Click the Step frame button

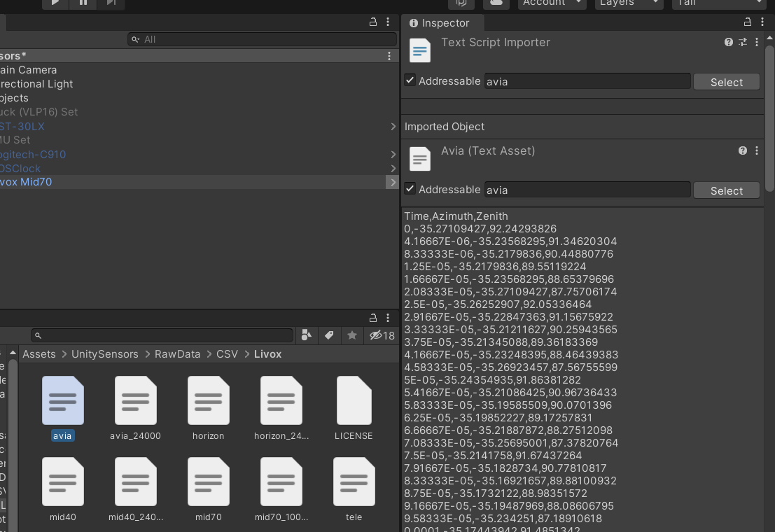[x=111, y=4]
